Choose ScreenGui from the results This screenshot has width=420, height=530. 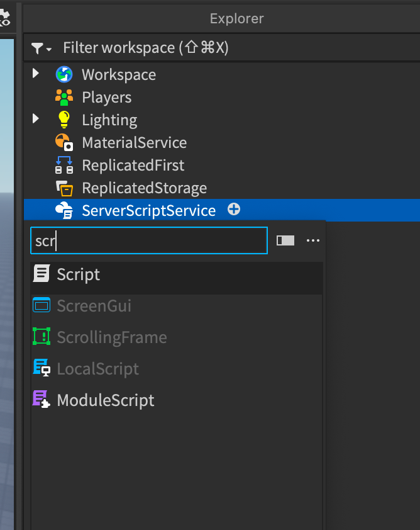(x=177, y=305)
